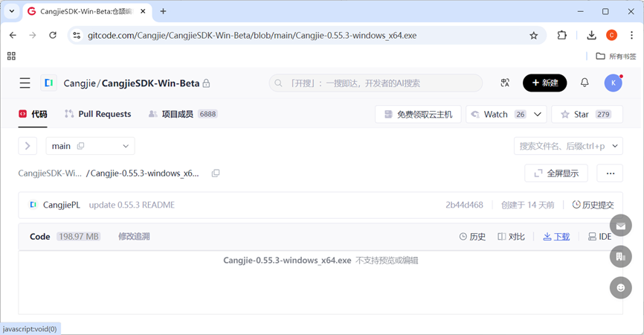Viewport: 644px width, 335px height.
Task: Switch to the Pull Requests tab
Action: [x=97, y=114]
